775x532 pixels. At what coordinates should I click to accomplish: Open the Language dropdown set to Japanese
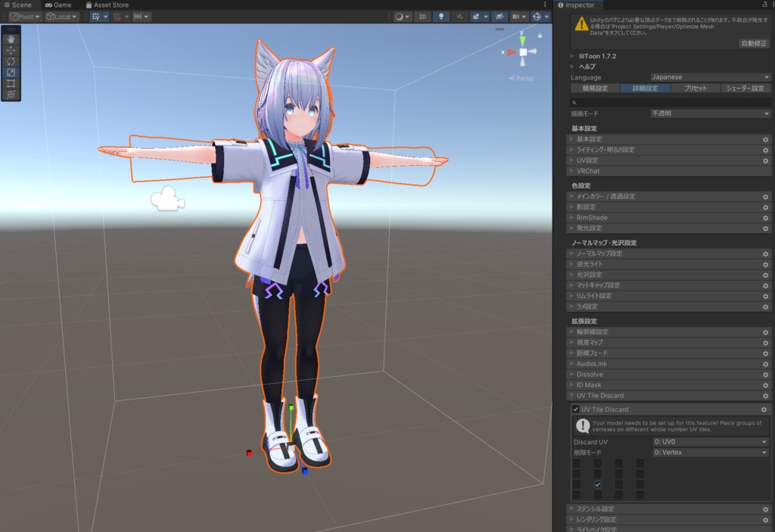tap(710, 76)
